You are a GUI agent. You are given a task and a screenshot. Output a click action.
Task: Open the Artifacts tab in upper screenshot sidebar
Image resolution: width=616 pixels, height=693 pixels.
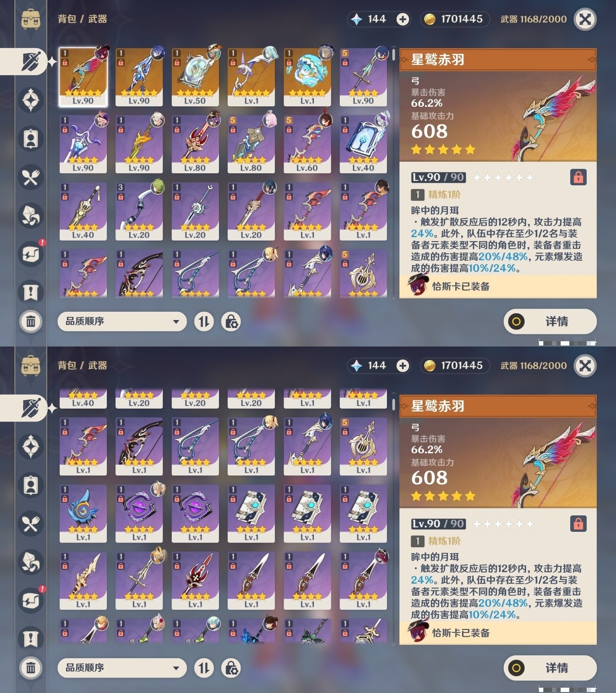coord(31,100)
